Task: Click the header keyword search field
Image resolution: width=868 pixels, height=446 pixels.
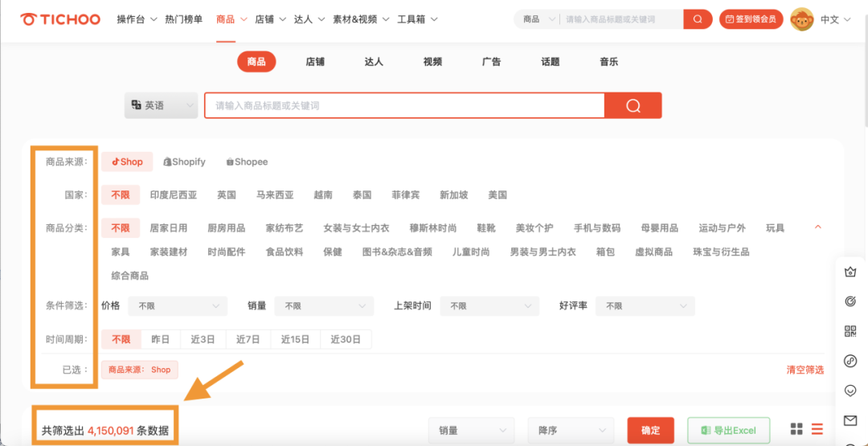Action: (621, 19)
